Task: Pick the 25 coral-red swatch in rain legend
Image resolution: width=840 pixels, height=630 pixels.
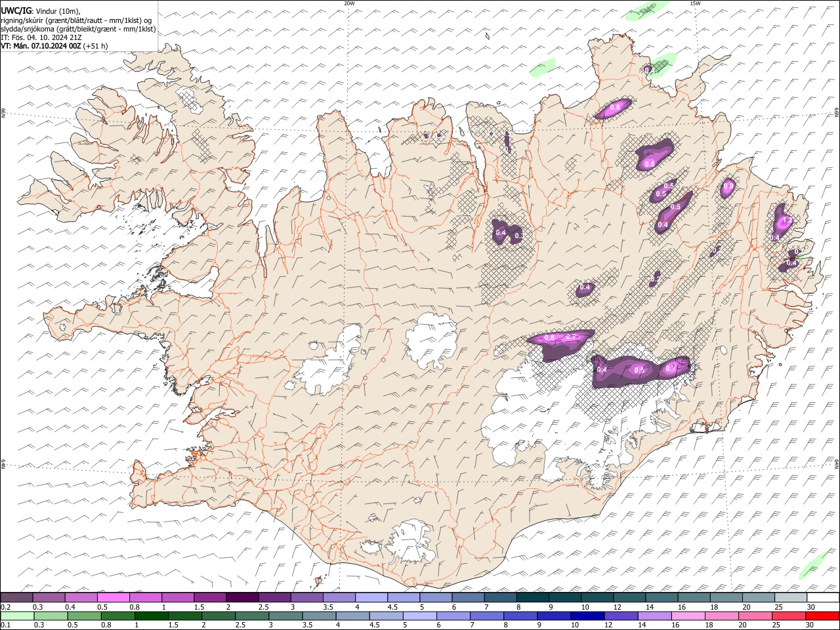Action: (x=789, y=616)
